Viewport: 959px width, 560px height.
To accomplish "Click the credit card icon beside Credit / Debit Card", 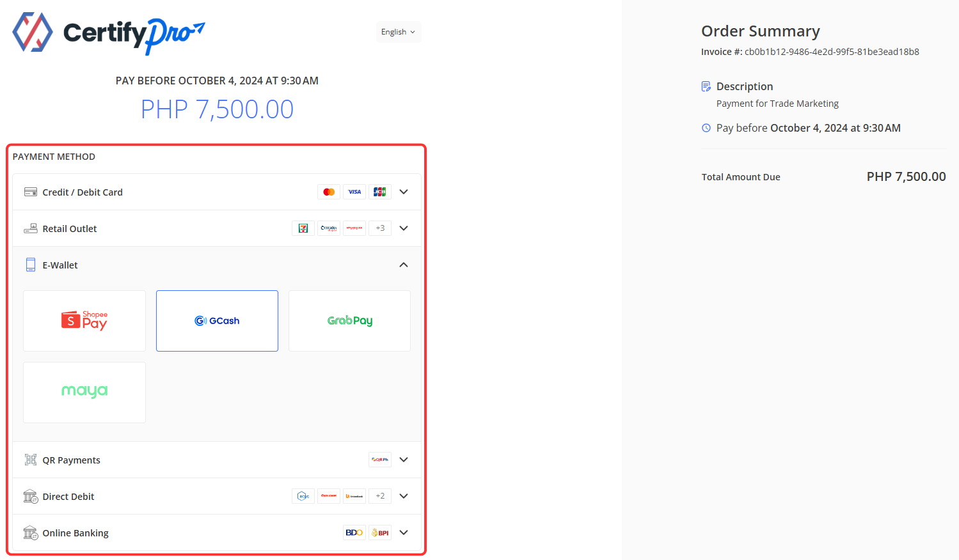I will pos(31,192).
